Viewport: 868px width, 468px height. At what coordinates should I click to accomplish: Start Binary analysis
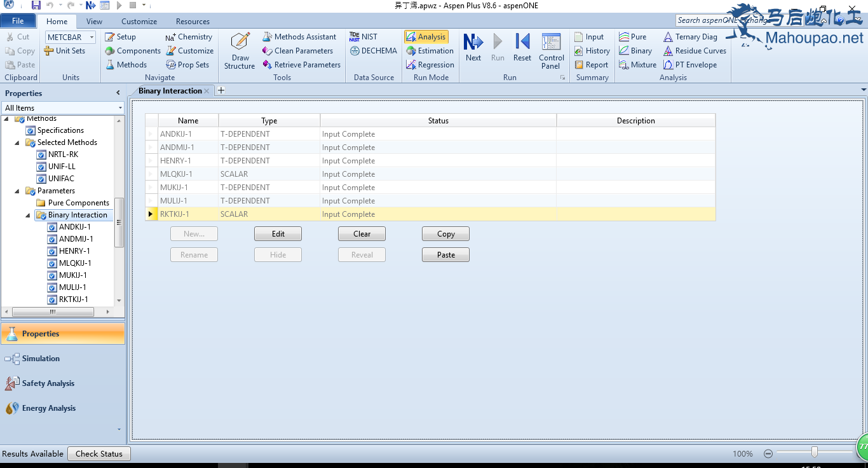click(635, 51)
